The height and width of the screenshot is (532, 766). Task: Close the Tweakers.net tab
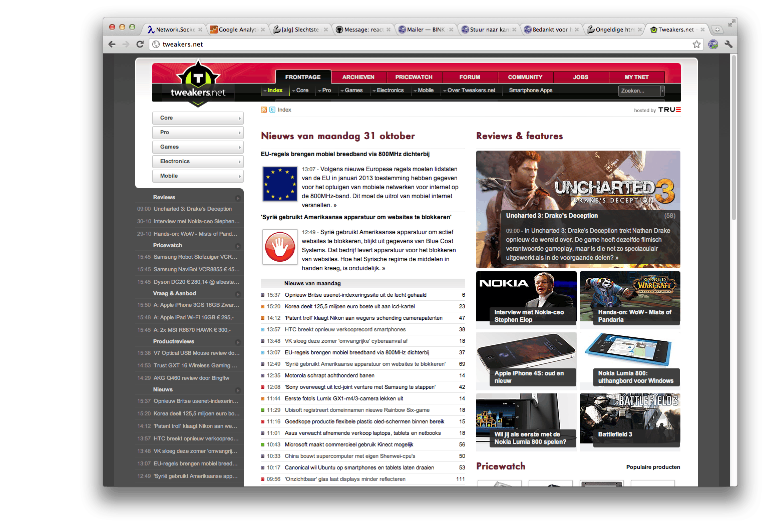point(702,30)
